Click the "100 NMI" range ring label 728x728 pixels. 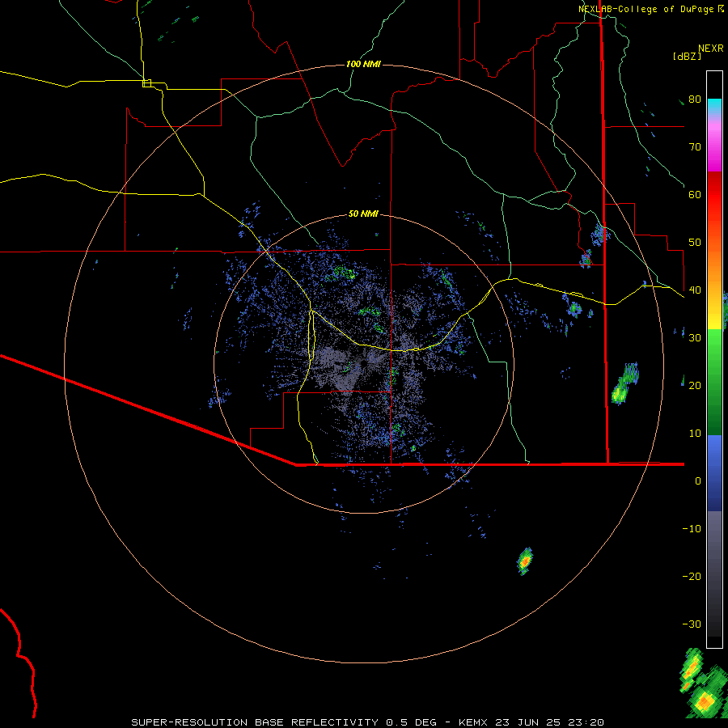point(363,64)
